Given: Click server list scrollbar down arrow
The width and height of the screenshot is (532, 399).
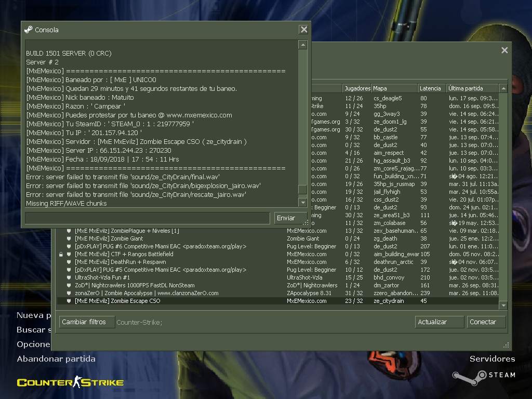Looking at the screenshot, I should (503, 305).
